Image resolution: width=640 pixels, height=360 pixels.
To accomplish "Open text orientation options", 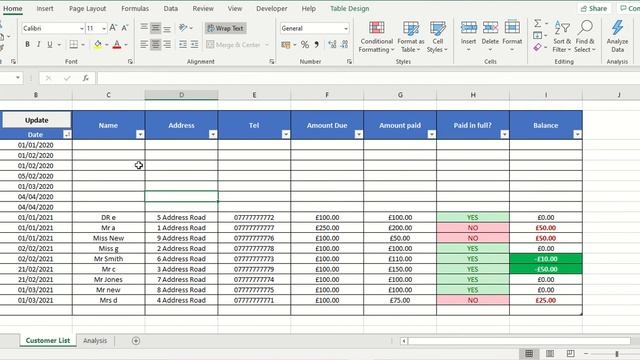I will point(185,28).
